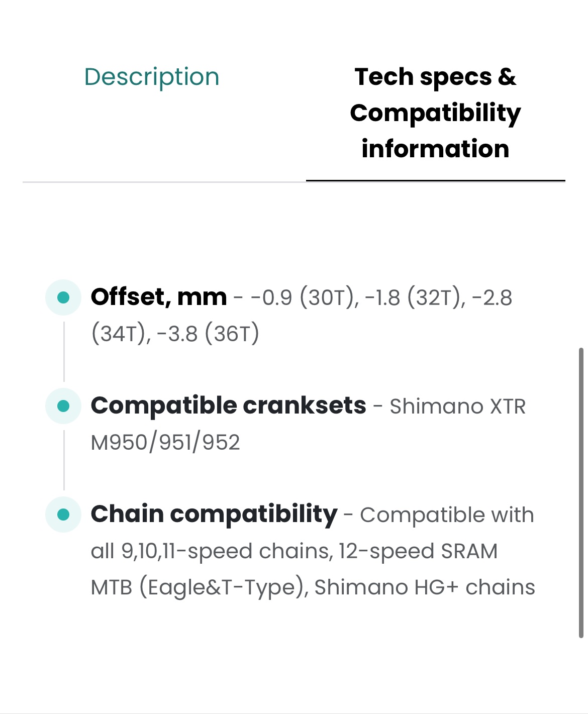The height and width of the screenshot is (714, 588).
Task: Click the (34T) text
Action: tap(121, 334)
